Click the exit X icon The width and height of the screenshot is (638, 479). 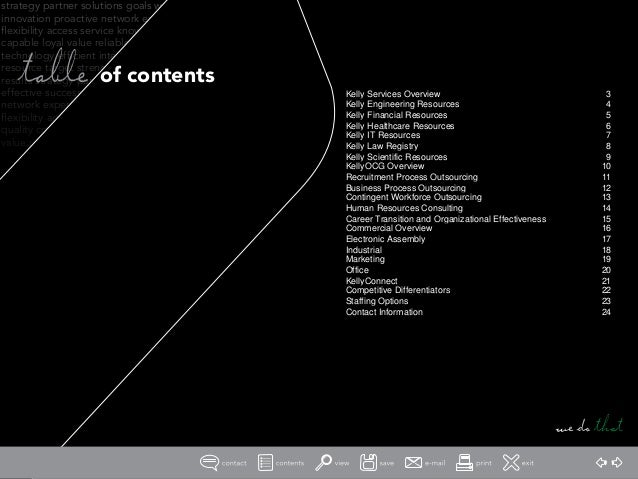pyautogui.click(x=511, y=463)
